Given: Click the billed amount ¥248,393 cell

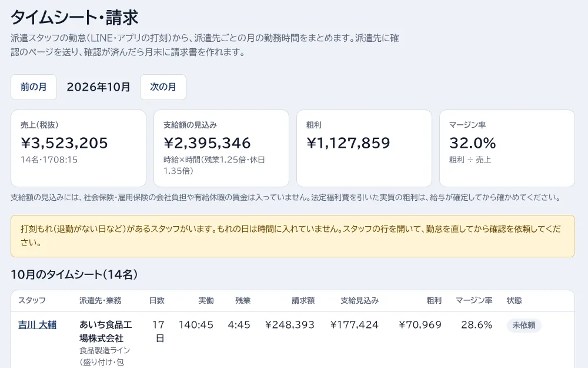Looking at the screenshot, I should 290,325.
